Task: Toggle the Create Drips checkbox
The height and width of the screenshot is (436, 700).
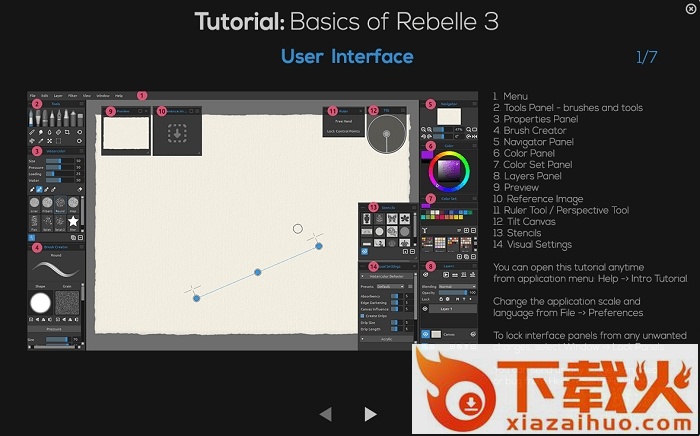Action: tap(362, 316)
